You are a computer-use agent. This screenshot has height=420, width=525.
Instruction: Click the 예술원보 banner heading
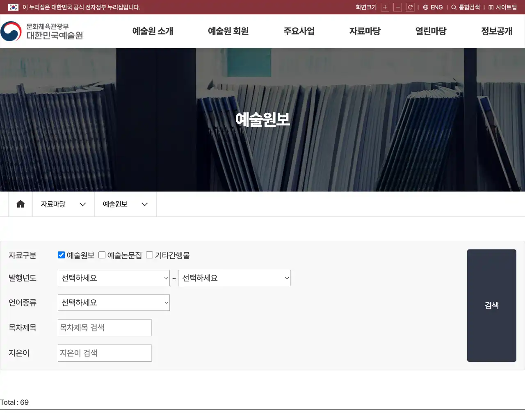tap(262, 119)
